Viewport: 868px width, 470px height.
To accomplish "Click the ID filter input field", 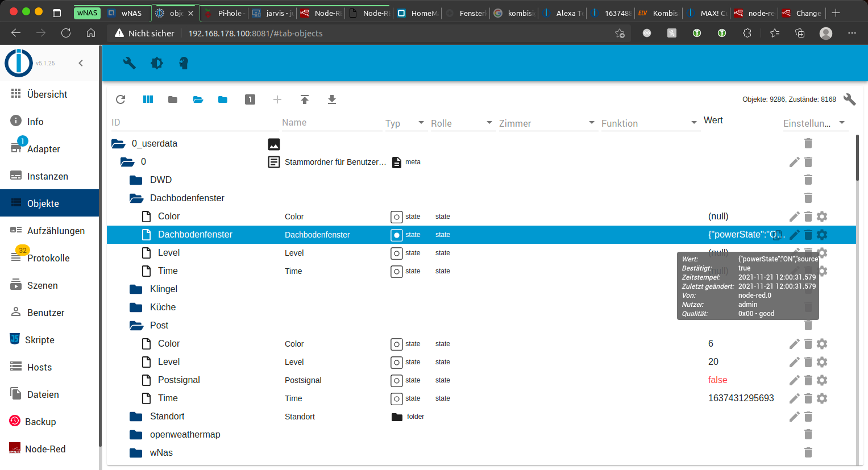I will click(x=194, y=123).
